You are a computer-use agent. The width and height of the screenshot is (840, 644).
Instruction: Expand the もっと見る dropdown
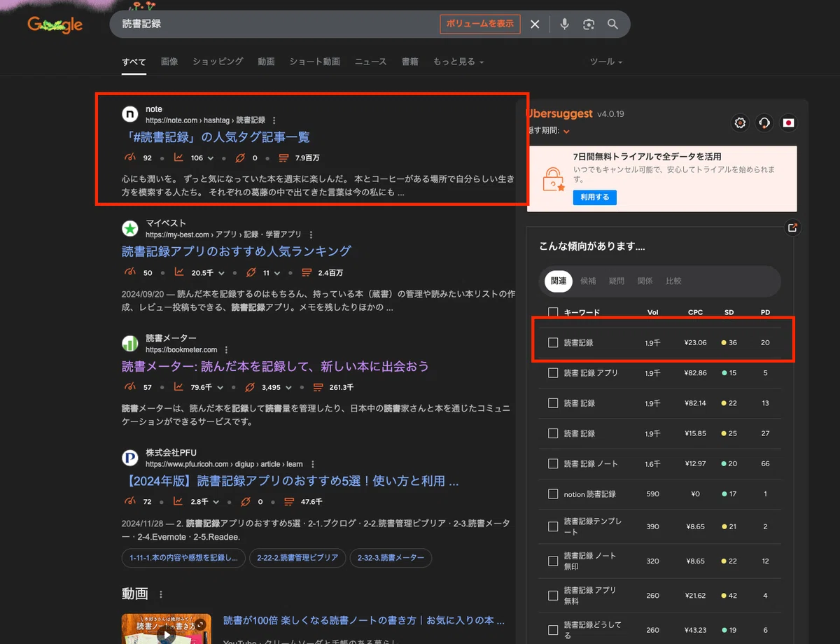point(458,62)
